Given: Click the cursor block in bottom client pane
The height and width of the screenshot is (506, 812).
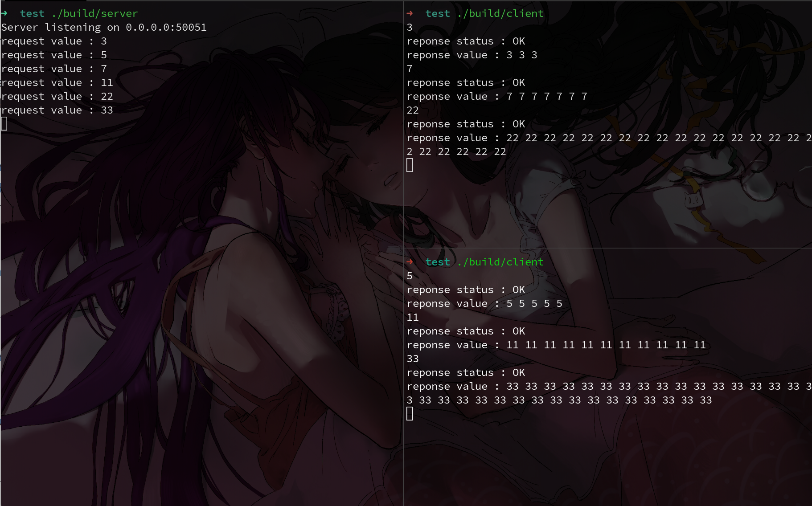Looking at the screenshot, I should [410, 414].
